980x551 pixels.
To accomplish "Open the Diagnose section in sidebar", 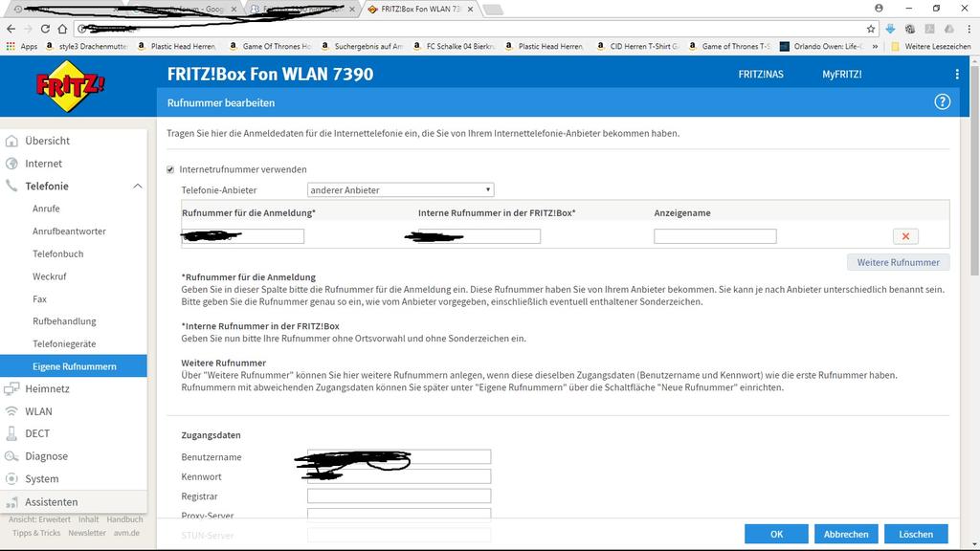I will click(x=46, y=456).
